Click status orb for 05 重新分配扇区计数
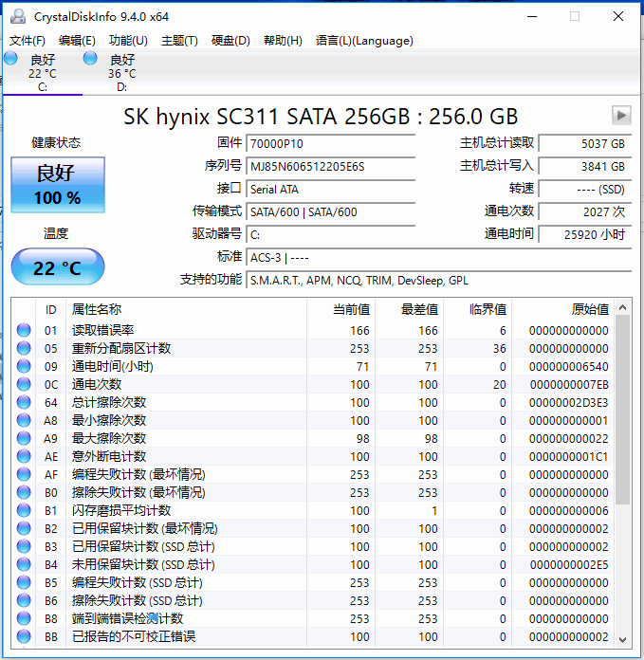The height and width of the screenshot is (660, 644). click(24, 349)
